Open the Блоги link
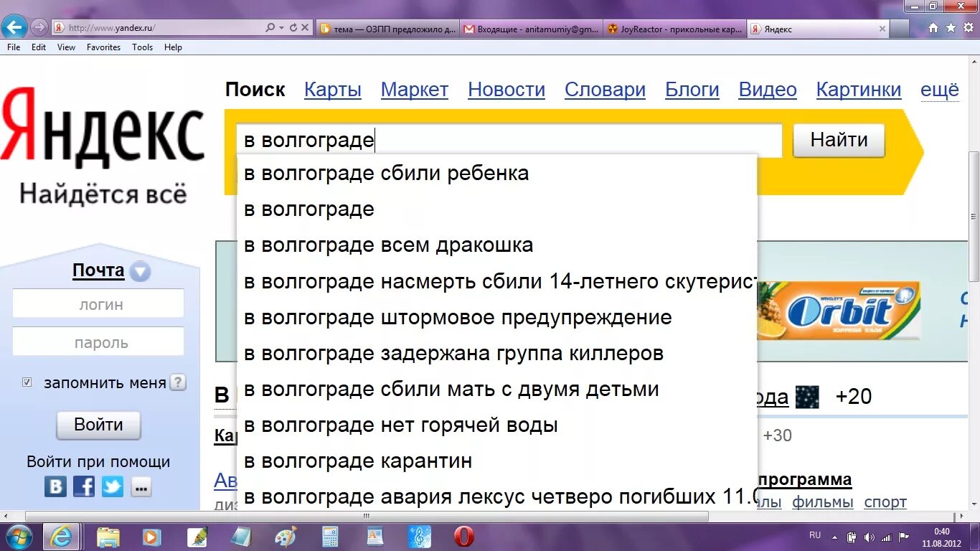Image resolution: width=980 pixels, height=551 pixels. click(x=692, y=90)
